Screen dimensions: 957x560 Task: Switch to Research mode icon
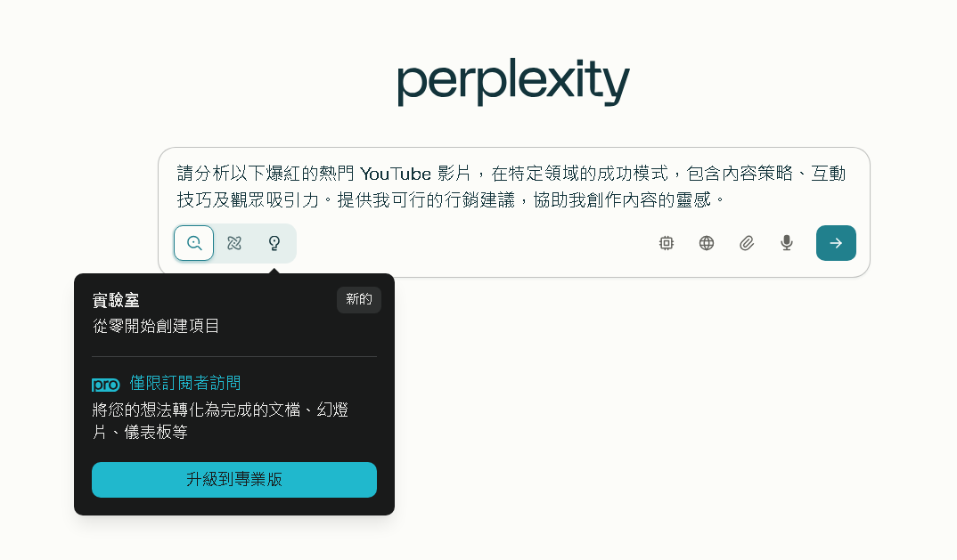point(234,243)
